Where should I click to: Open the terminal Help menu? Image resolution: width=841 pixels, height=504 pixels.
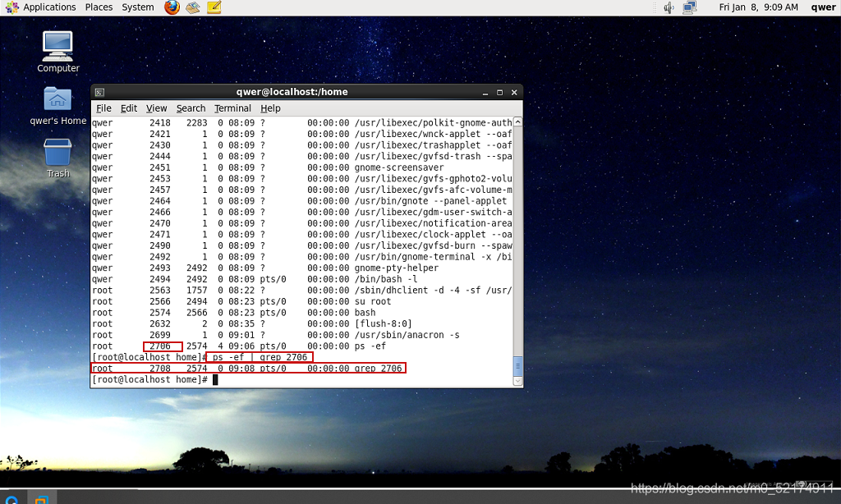click(x=270, y=108)
